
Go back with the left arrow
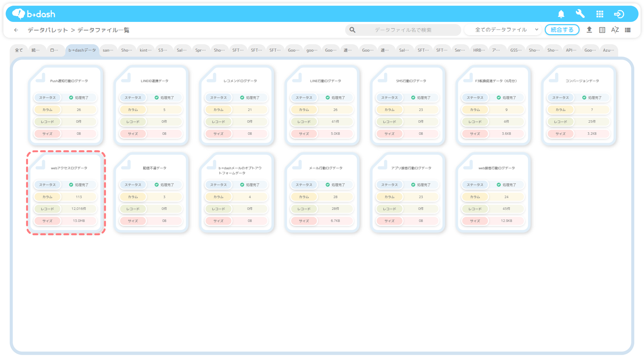click(16, 30)
